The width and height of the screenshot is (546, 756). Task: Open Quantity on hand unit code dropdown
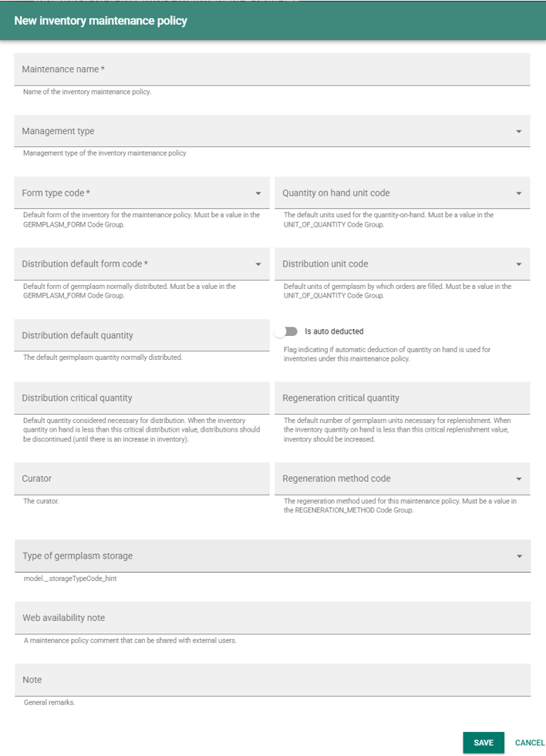[x=402, y=193]
